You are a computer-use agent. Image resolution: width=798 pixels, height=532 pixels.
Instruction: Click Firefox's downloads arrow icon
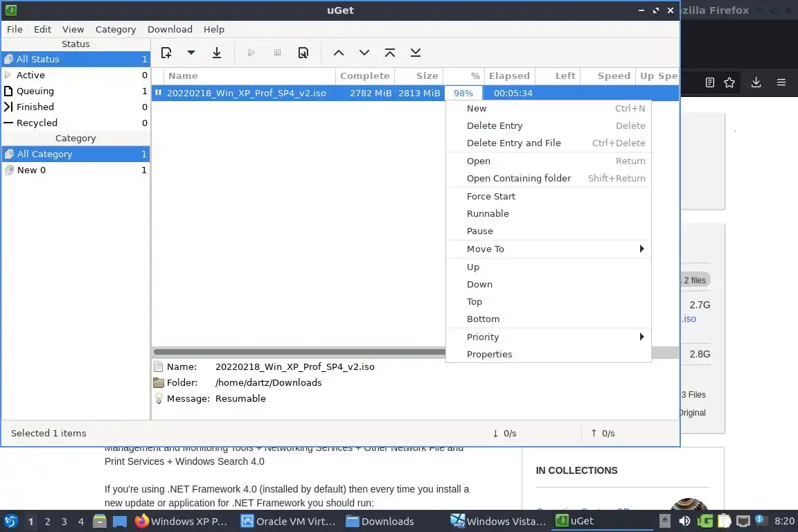point(756,82)
